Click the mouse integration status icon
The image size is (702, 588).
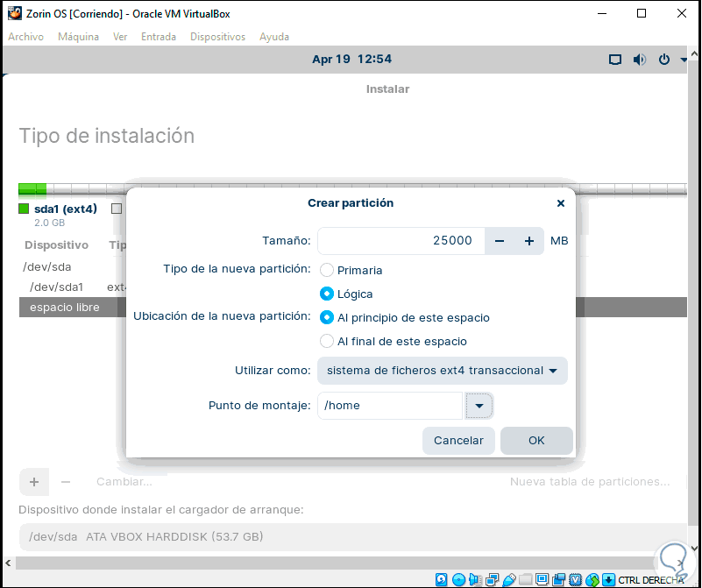click(x=592, y=579)
